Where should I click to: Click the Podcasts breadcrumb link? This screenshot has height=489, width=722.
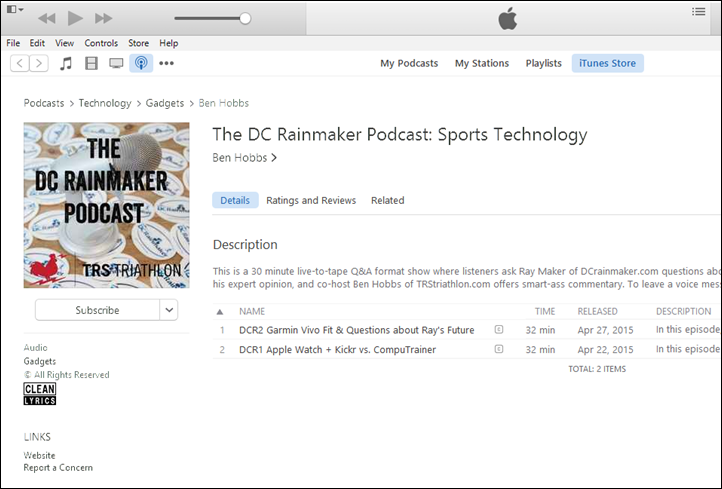click(x=44, y=103)
